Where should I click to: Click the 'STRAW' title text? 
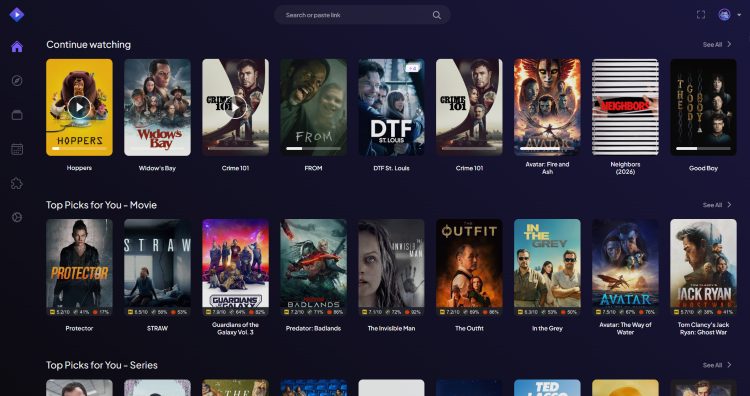(x=157, y=329)
